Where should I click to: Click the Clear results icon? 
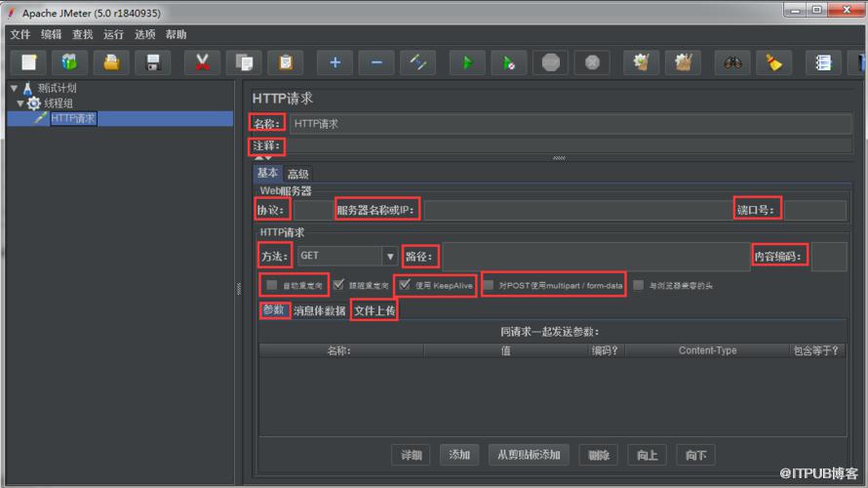pos(642,62)
